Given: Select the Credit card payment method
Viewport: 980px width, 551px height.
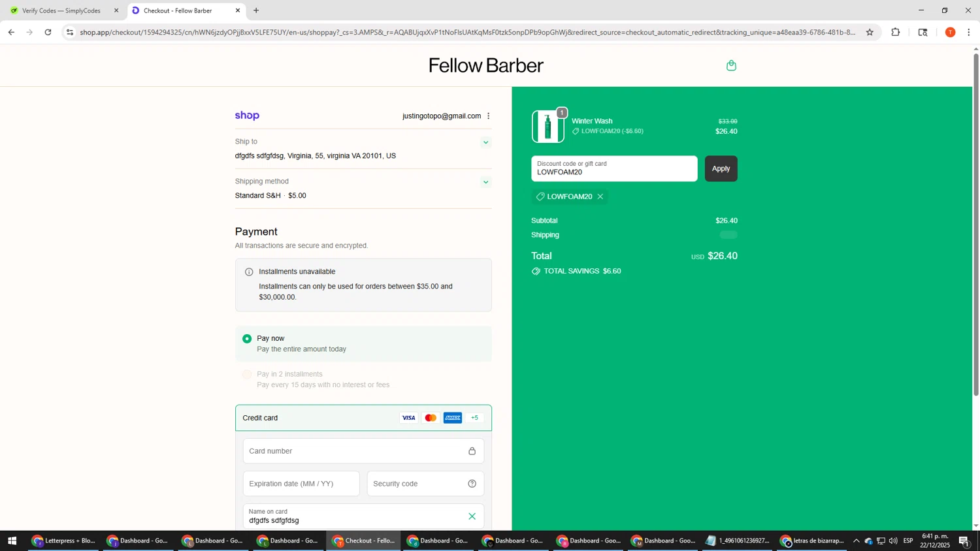Looking at the screenshot, I should click(363, 418).
